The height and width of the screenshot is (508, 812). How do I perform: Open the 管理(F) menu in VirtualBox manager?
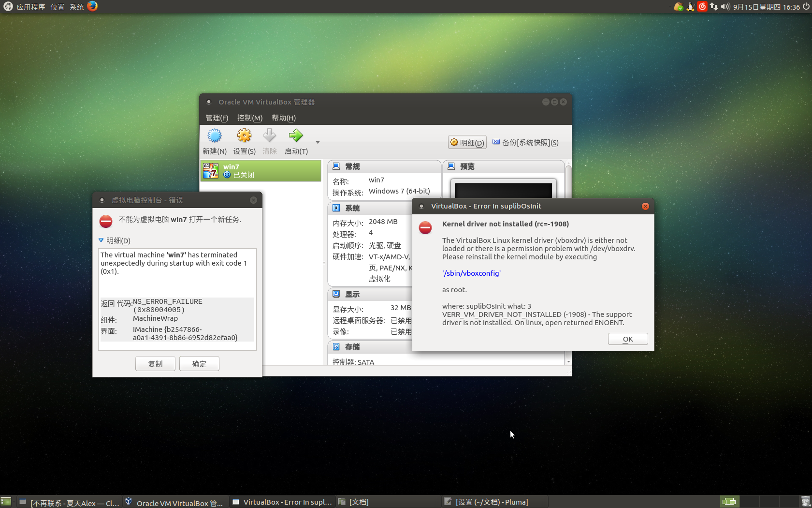pyautogui.click(x=217, y=118)
